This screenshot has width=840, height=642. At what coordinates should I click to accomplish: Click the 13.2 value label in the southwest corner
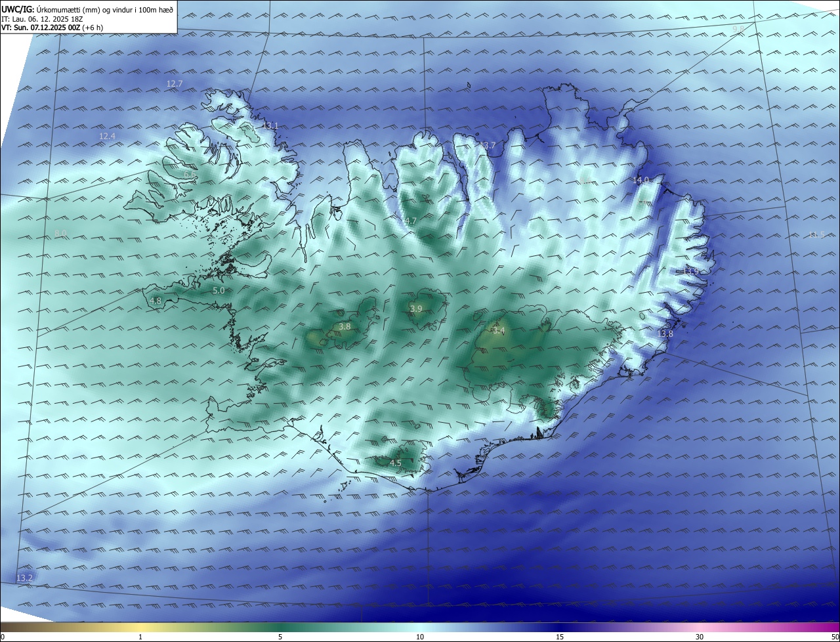pyautogui.click(x=24, y=578)
